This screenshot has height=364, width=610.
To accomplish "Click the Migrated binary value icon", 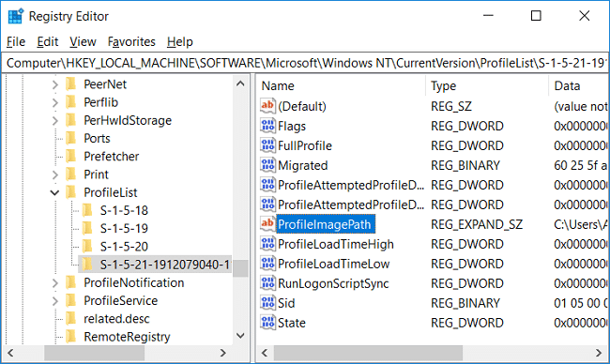I will tap(267, 165).
